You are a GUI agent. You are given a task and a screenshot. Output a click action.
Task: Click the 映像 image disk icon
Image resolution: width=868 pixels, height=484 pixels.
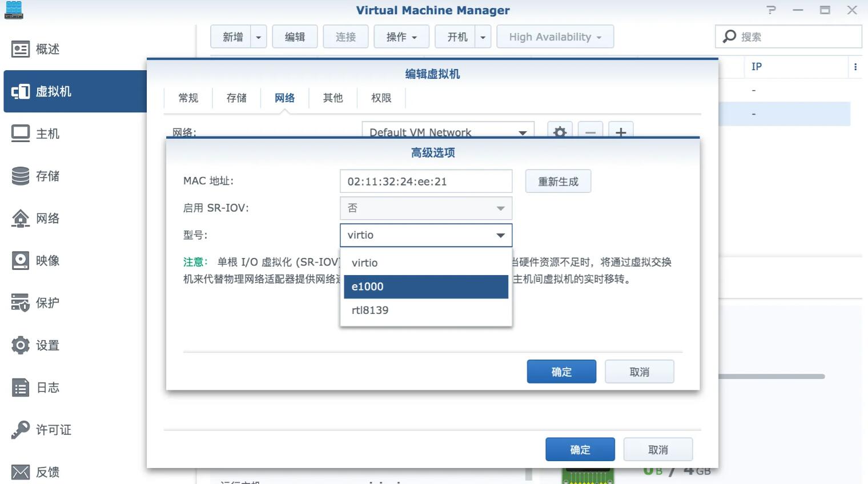[x=21, y=261]
